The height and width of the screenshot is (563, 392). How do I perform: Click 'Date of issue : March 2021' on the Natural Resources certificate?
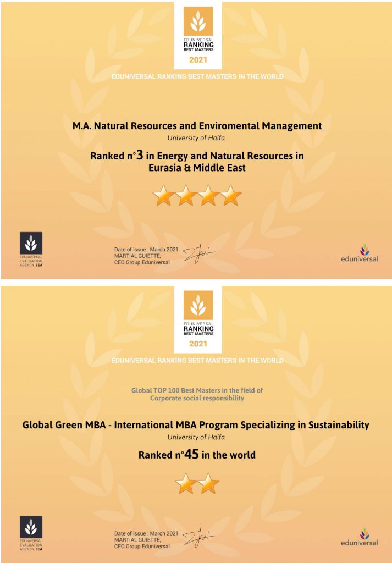[x=146, y=250]
